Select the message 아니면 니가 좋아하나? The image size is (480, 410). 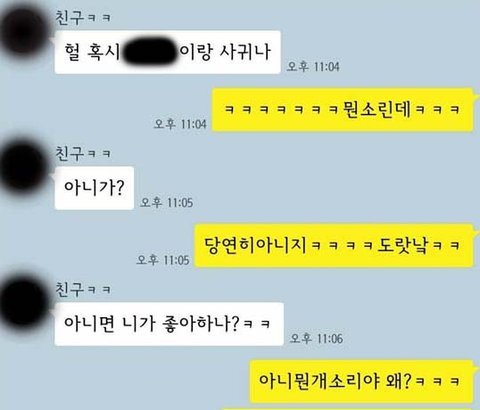pyautogui.click(x=169, y=324)
